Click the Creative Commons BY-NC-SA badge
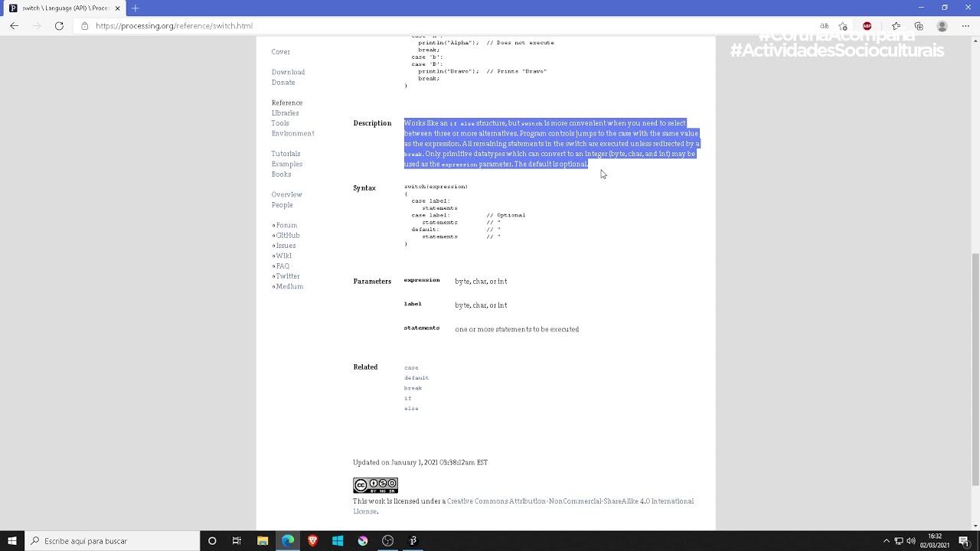The height and width of the screenshot is (551, 980). tap(375, 485)
